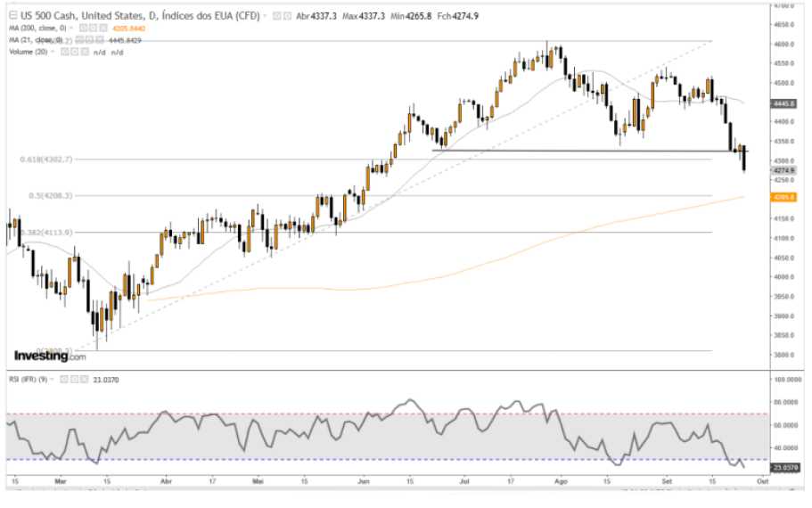
Task: Hide the MA 200 indicator line
Action: 80,29
